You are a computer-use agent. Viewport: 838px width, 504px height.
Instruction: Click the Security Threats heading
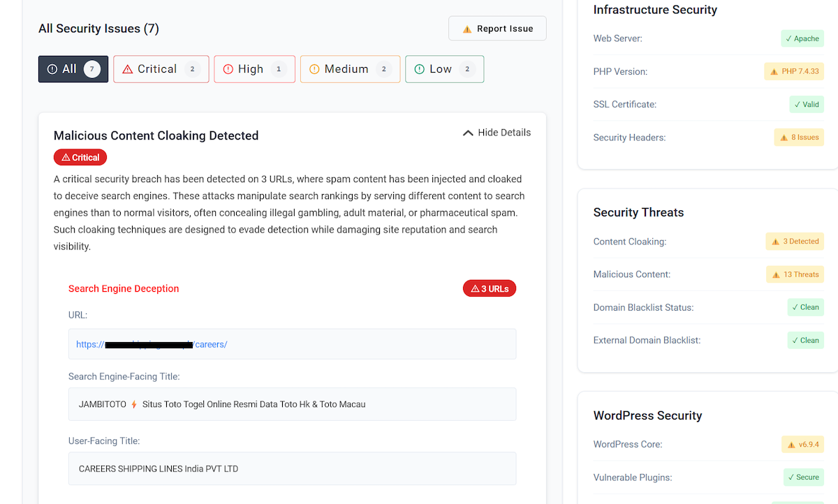pyautogui.click(x=638, y=212)
